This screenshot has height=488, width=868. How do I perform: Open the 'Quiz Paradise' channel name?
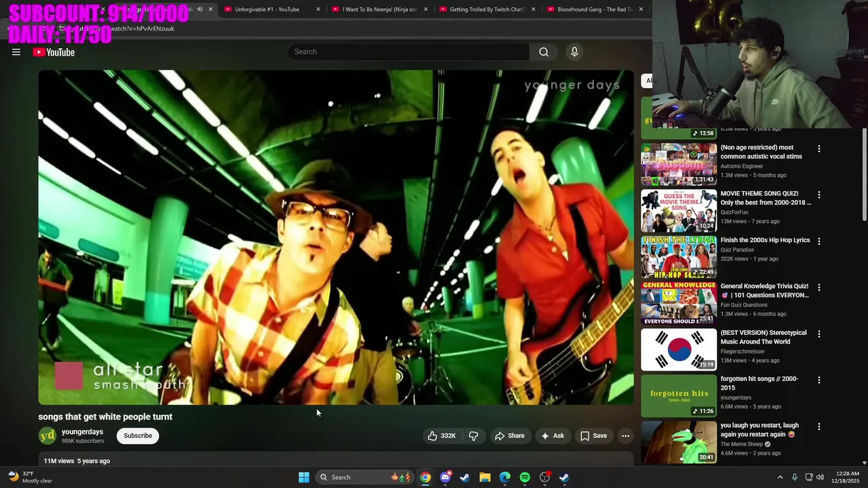pyautogui.click(x=737, y=249)
